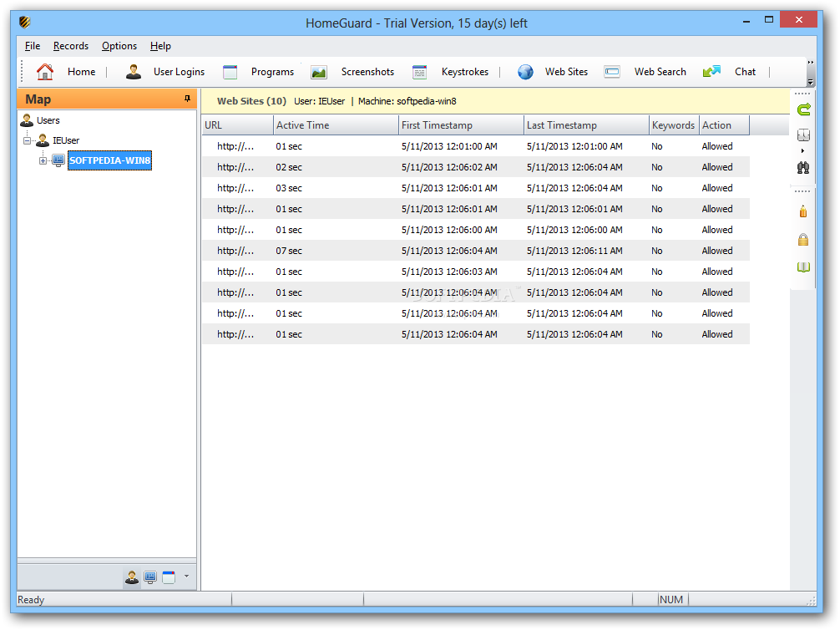
Task: View the Keystrokes records
Action: pyautogui.click(x=451, y=72)
